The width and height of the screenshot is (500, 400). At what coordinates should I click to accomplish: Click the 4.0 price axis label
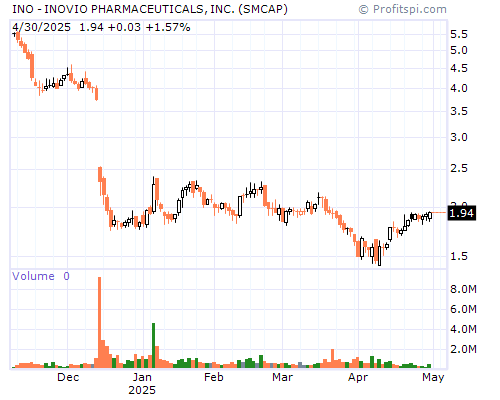pyautogui.click(x=459, y=88)
